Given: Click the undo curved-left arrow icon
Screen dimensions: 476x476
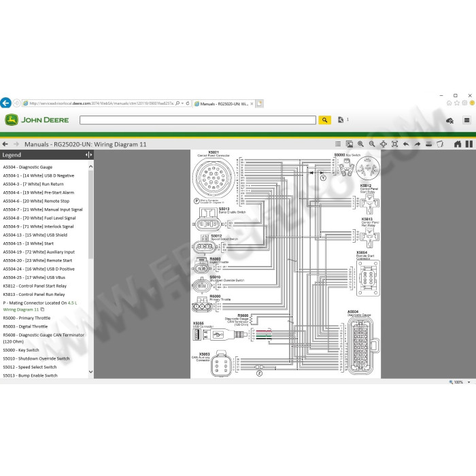Looking at the screenshot, I should tap(406, 144).
